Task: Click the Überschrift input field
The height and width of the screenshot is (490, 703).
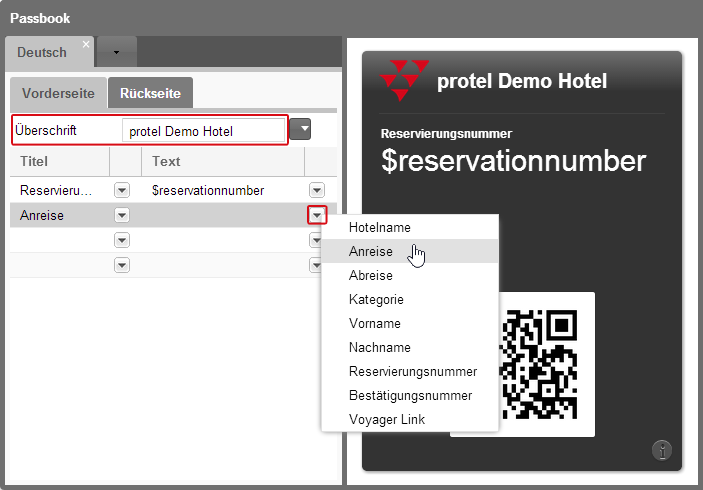Action: tap(203, 131)
